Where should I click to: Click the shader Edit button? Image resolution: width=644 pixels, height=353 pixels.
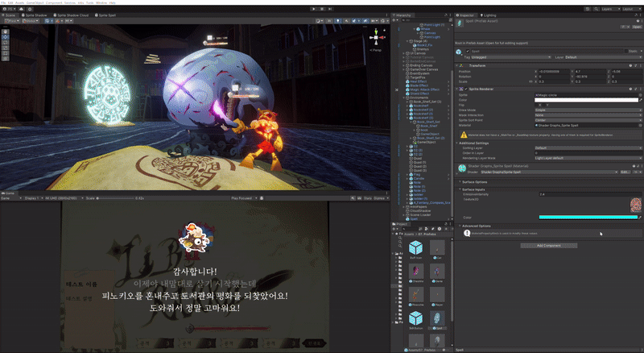pyautogui.click(x=625, y=172)
